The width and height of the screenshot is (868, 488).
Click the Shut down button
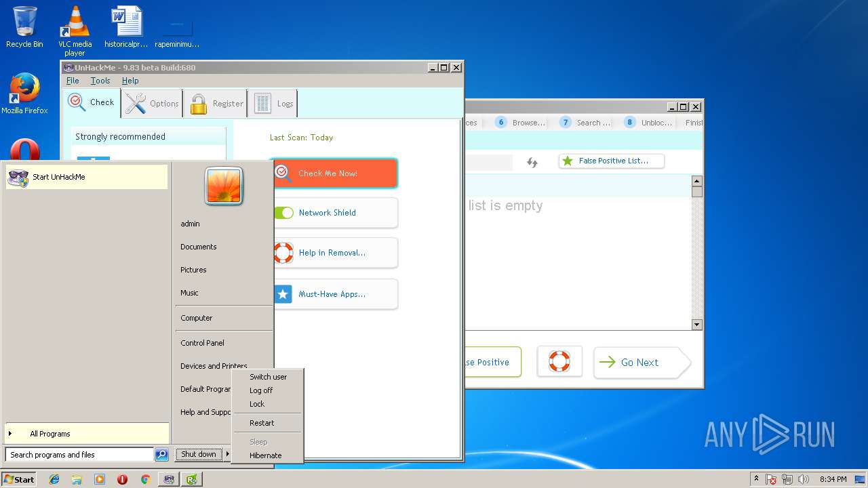click(x=199, y=454)
